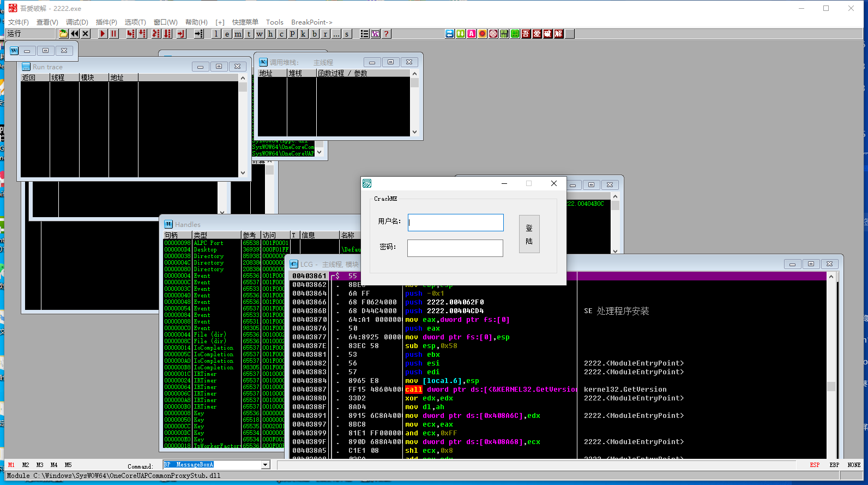The image size is (868, 485).
Task: Show CPU window with the 'c' button
Action: (282, 34)
